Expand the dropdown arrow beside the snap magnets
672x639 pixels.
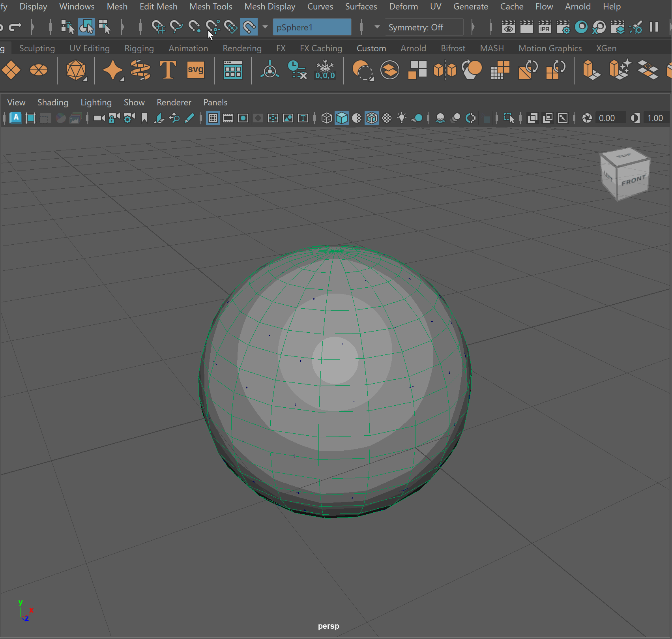point(265,27)
